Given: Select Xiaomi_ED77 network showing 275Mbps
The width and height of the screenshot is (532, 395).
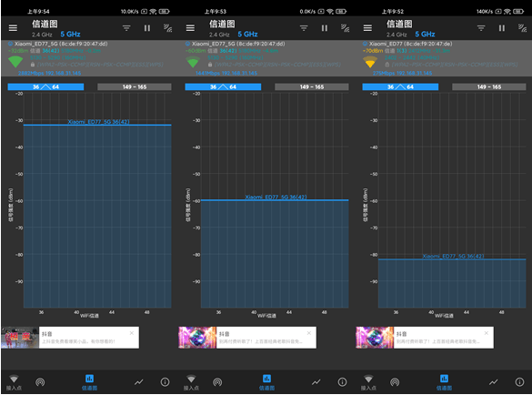Looking at the screenshot, I should point(444,58).
